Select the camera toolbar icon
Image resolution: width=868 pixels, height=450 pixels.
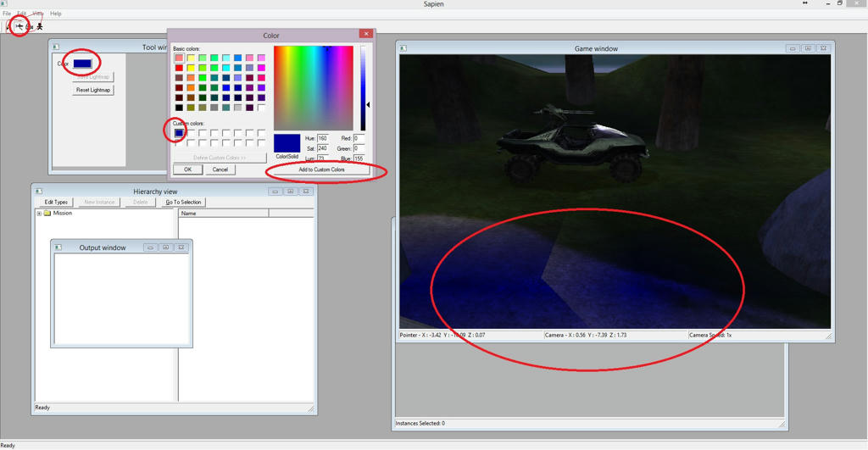[30, 26]
